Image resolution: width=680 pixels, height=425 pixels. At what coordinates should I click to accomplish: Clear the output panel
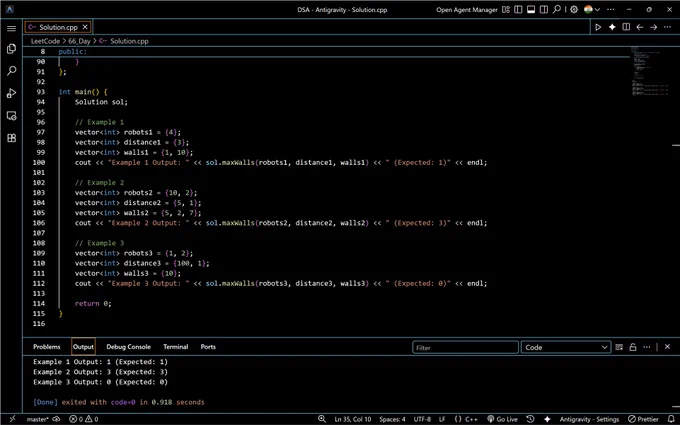(x=619, y=347)
